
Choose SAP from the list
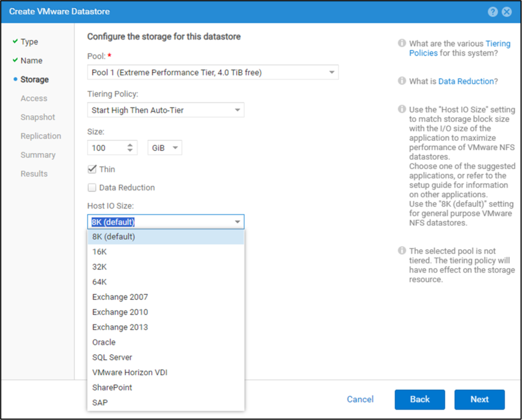[166, 402]
